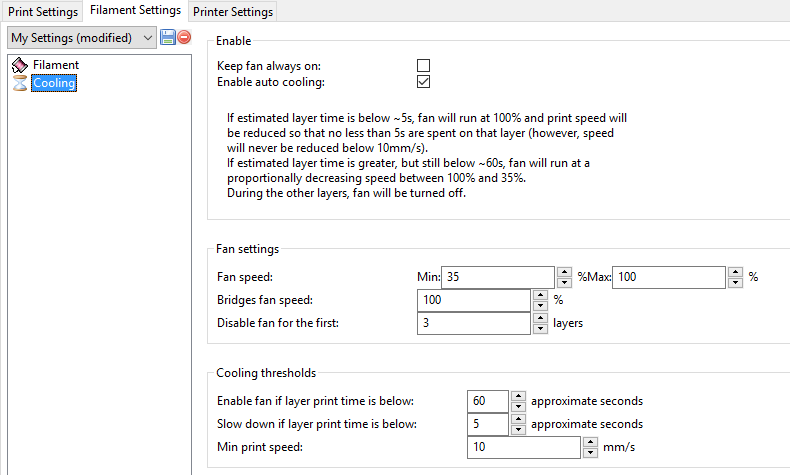This screenshot has width=790, height=475.
Task: Click the Max fan speed input field
Action: 668,277
